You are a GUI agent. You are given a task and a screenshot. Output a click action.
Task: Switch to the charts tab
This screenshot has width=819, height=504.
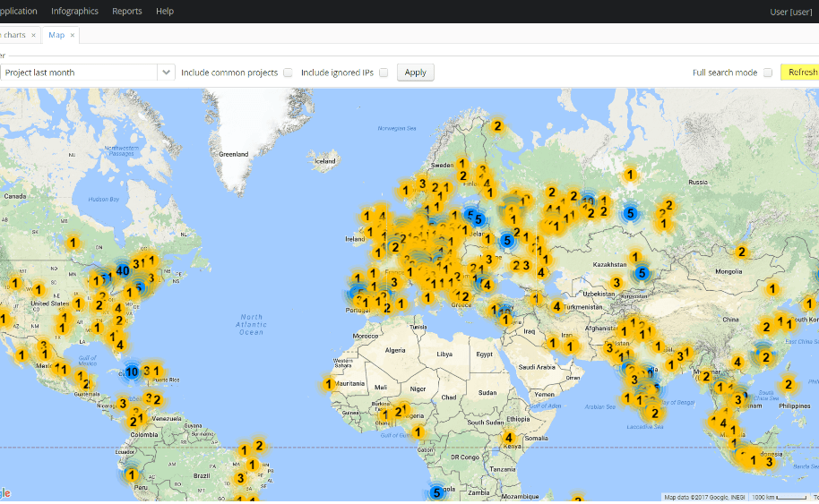click(x=14, y=35)
